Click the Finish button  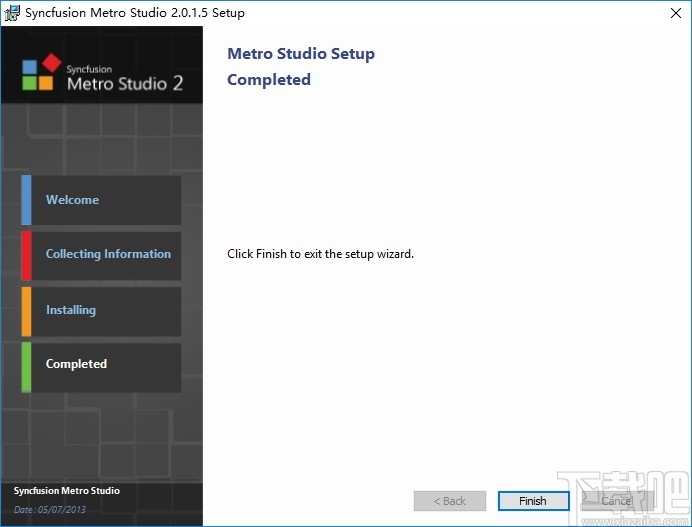[x=534, y=501]
